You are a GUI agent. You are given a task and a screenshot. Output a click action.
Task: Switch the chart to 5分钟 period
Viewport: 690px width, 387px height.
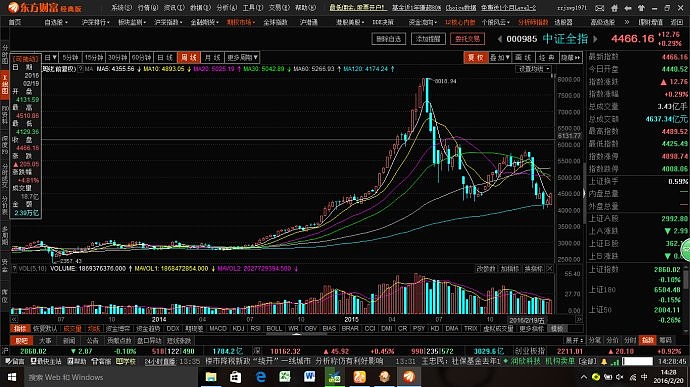tap(70, 57)
